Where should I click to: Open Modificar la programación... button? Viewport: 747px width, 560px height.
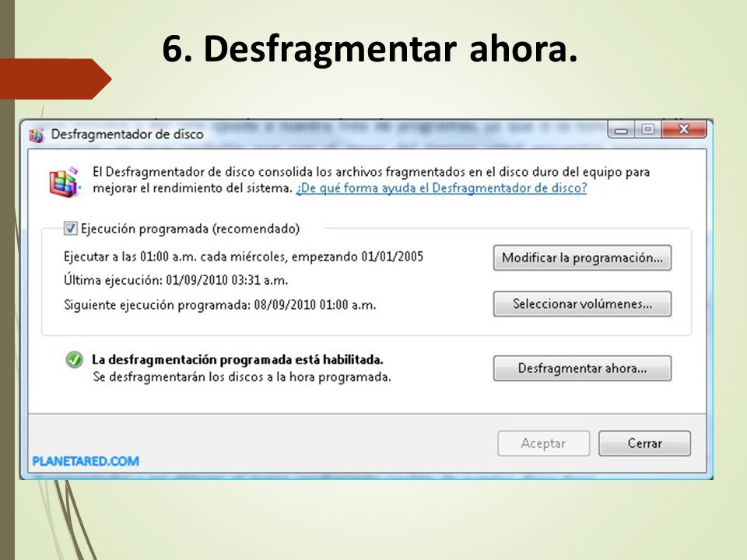coord(582,257)
